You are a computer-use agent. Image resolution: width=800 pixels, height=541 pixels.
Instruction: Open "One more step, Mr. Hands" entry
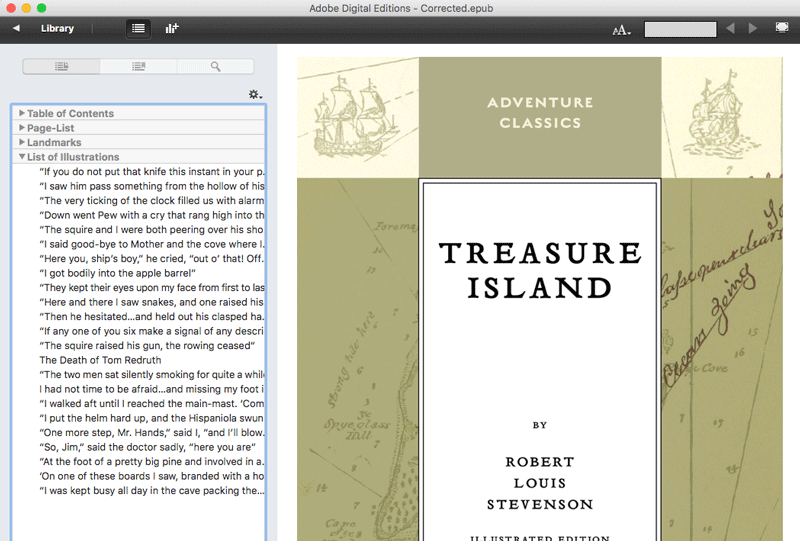[152, 432]
